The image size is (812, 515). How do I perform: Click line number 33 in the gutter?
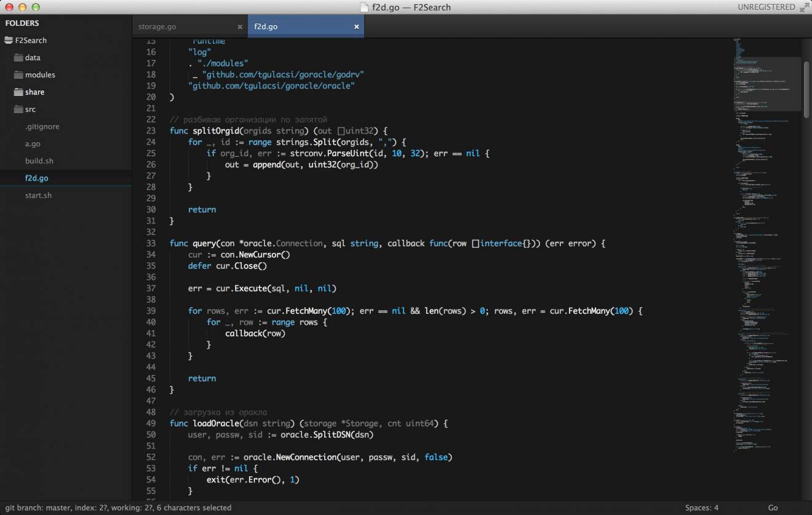151,243
